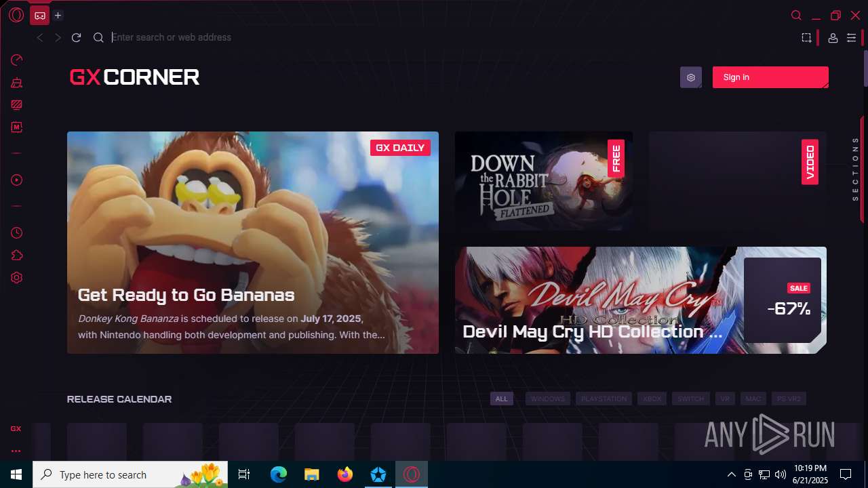Viewport: 868px width, 488px height.
Task: Go back to the previous page
Action: 40,38
